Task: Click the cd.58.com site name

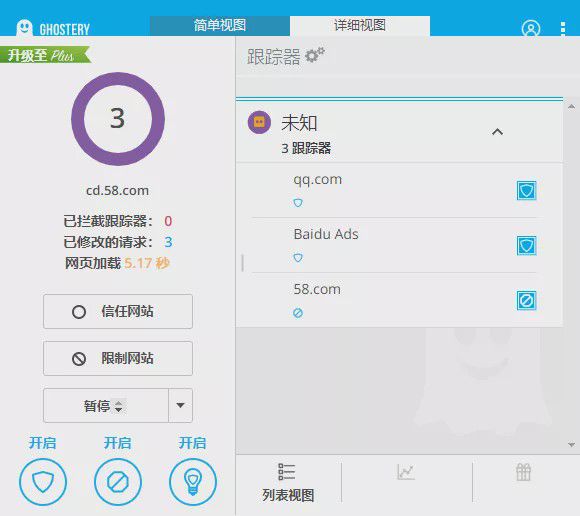Action: coord(118,190)
